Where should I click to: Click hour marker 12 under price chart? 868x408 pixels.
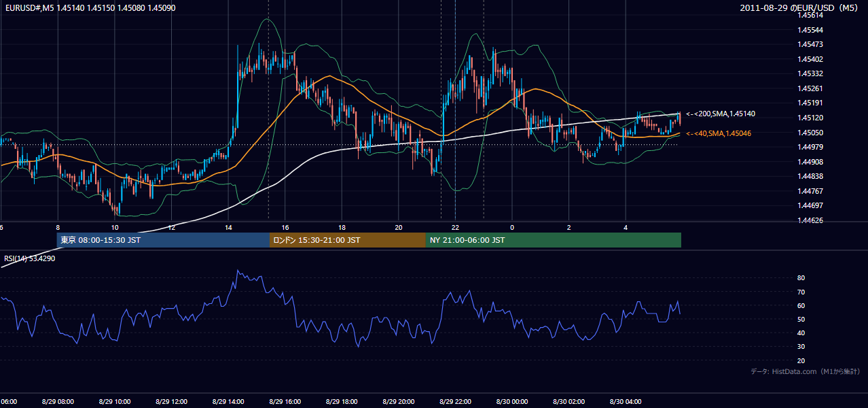coord(171,227)
